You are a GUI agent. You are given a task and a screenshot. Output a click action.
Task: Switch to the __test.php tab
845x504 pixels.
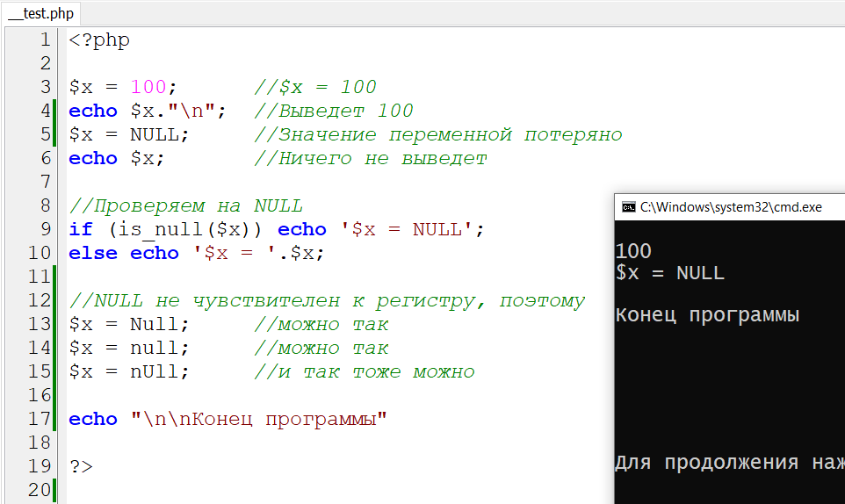41,13
